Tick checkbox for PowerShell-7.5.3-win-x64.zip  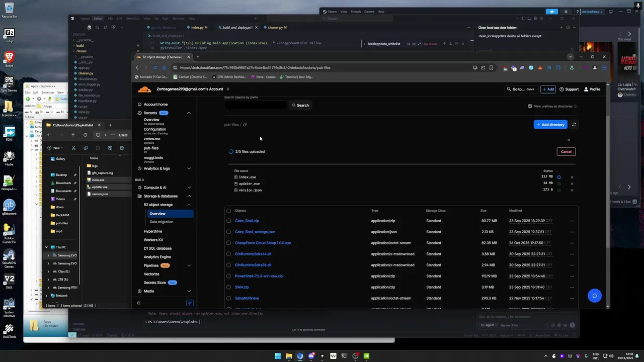click(x=229, y=276)
